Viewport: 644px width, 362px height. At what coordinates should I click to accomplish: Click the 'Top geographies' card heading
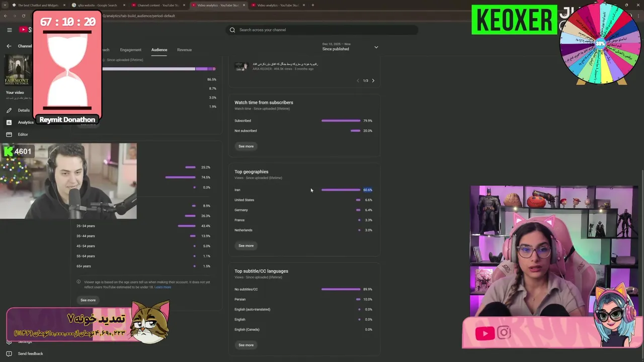pyautogui.click(x=251, y=172)
